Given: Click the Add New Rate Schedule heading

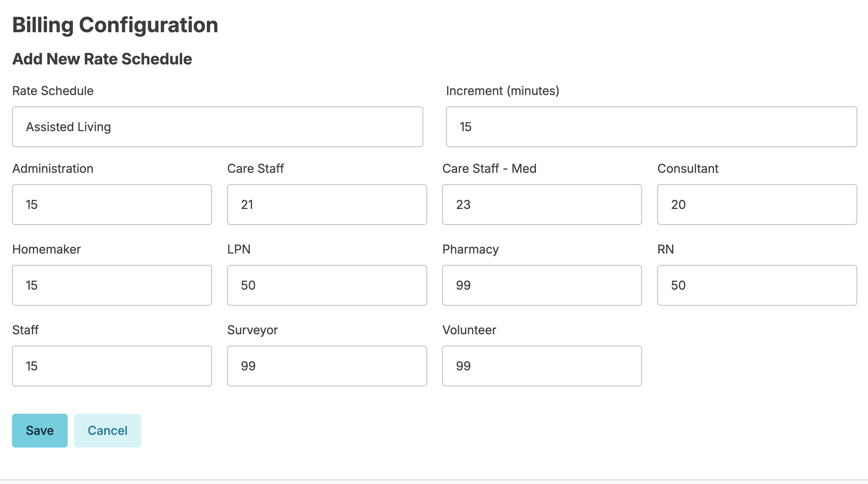Looking at the screenshot, I should tap(102, 59).
